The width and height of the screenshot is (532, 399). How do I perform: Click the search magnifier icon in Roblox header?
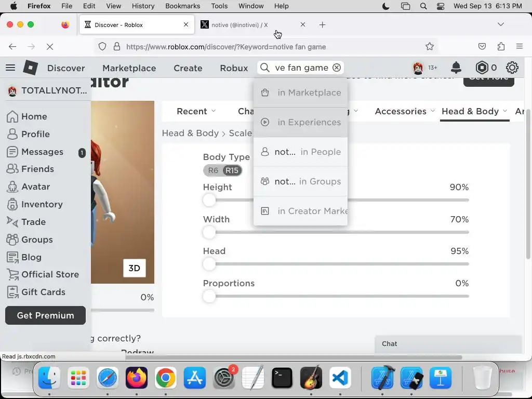tap(265, 68)
